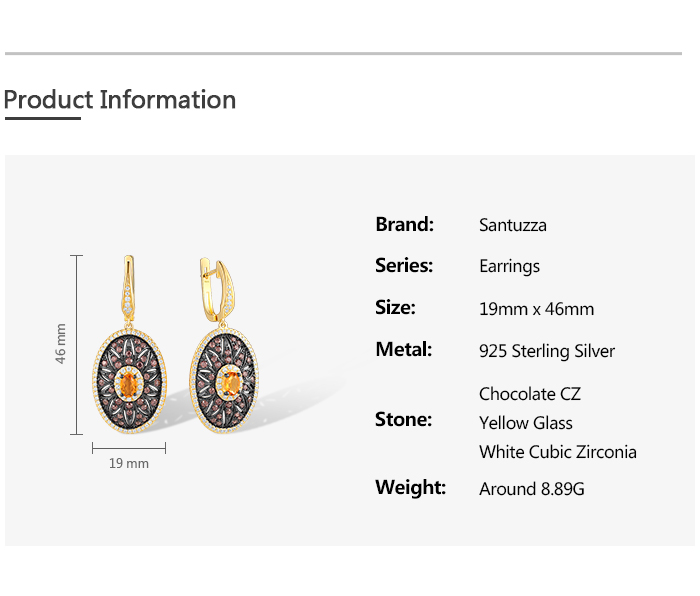Click the Chocolate CZ stone entry
Viewport: 700px width, 596px height.
[529, 394]
